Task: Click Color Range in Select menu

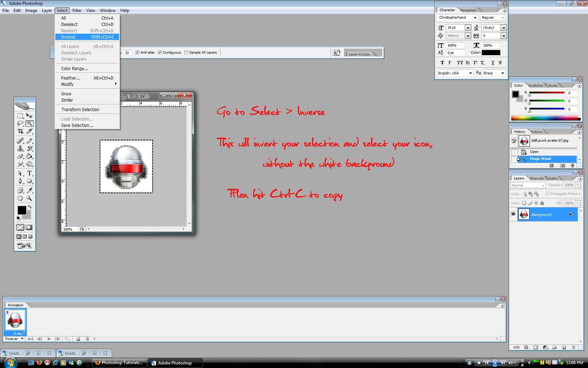Action: [x=75, y=68]
